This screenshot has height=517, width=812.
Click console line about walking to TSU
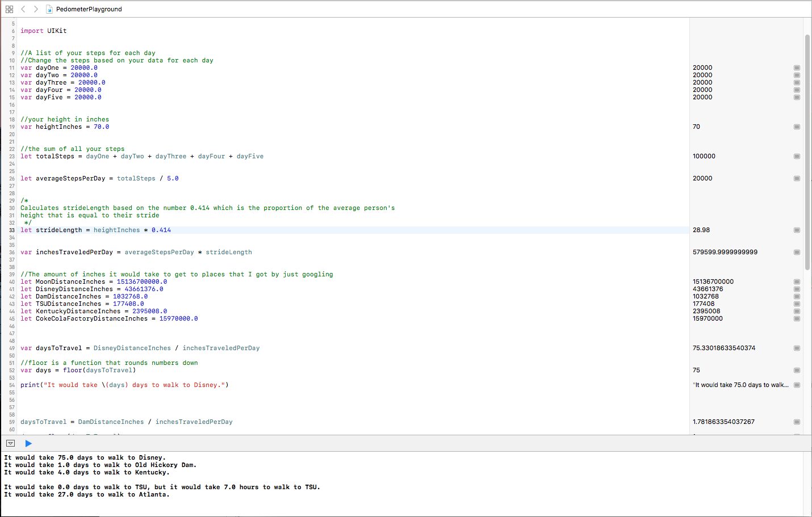162,487
